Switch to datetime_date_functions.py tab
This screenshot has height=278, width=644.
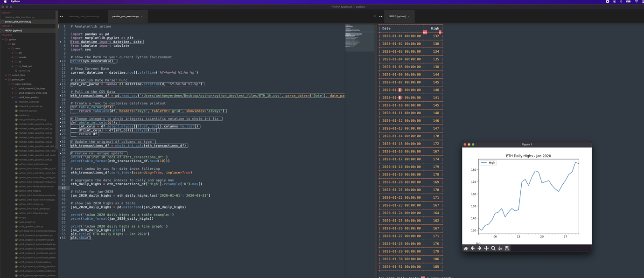point(84,16)
